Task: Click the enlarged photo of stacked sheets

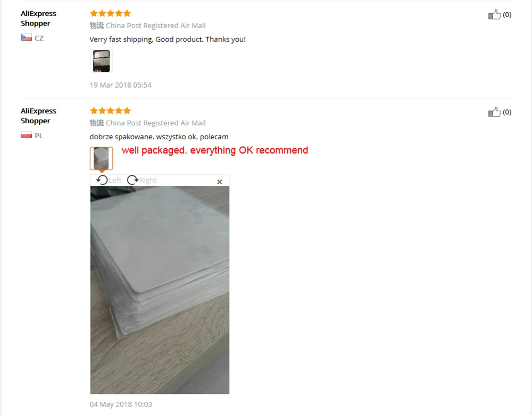Action: (x=160, y=290)
